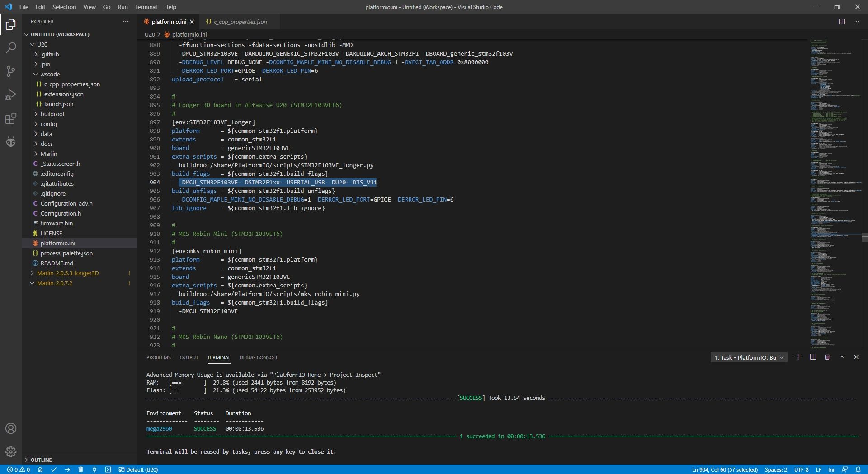868x474 pixels.
Task: Open the Extensions view
Action: click(x=11, y=119)
